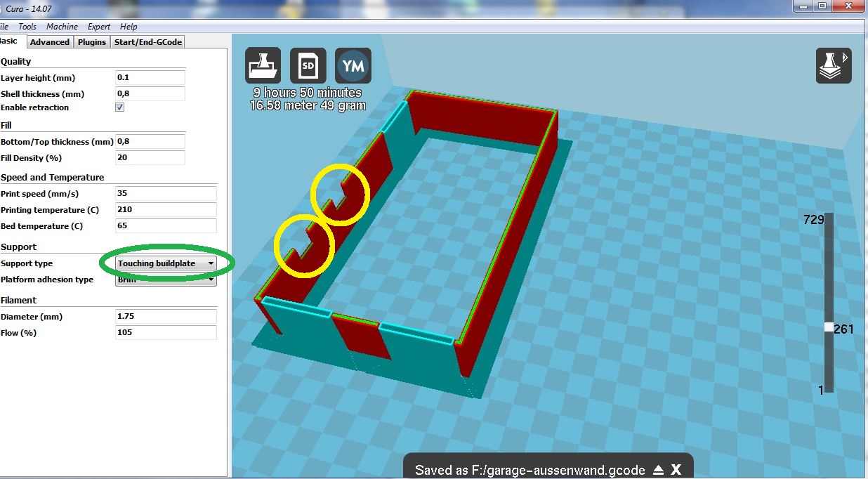Open the Support type dropdown

pos(166,263)
